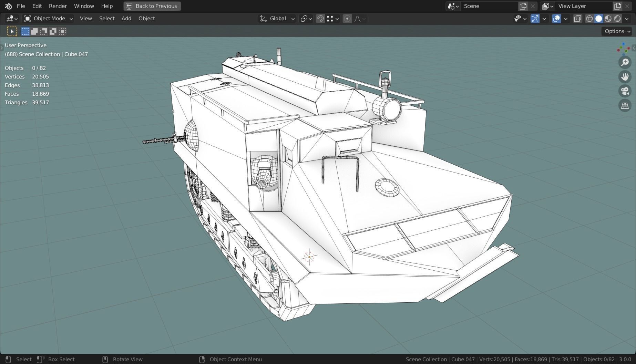Click the 'User Perspective' viewport label

click(x=25, y=45)
